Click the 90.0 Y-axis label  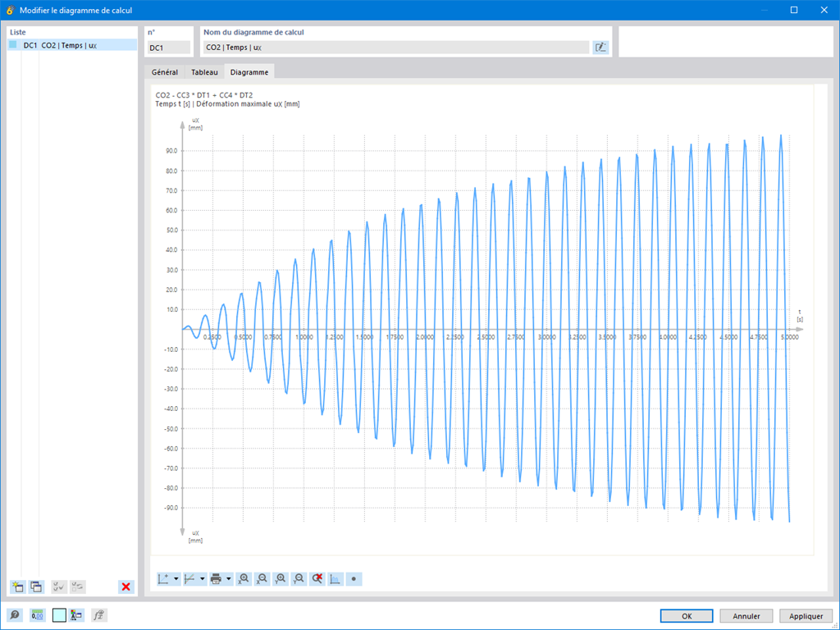171,151
